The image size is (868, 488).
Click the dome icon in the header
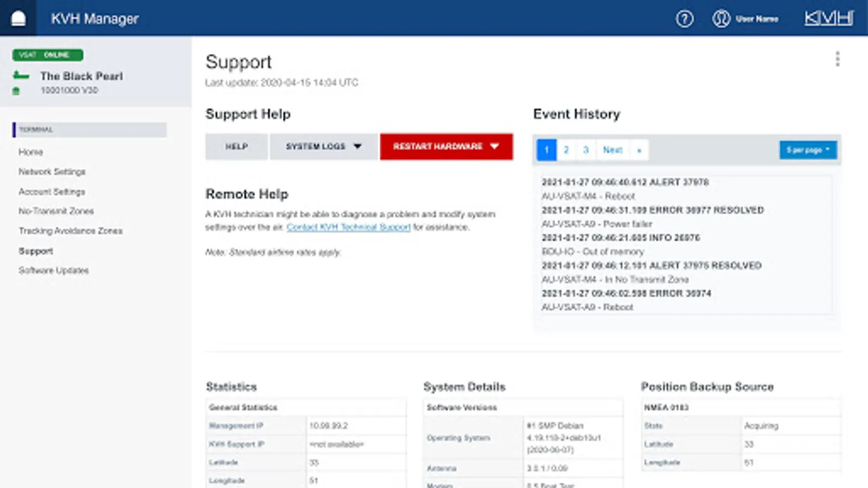18,18
